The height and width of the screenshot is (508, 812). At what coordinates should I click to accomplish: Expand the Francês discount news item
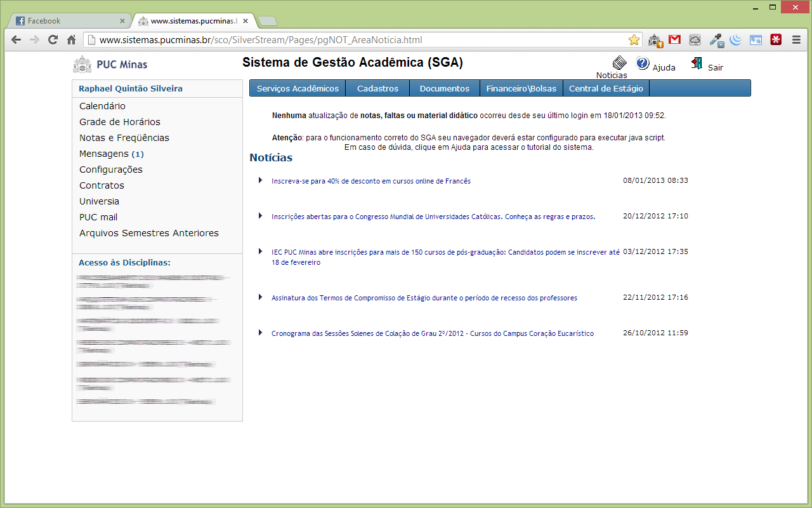click(x=260, y=180)
